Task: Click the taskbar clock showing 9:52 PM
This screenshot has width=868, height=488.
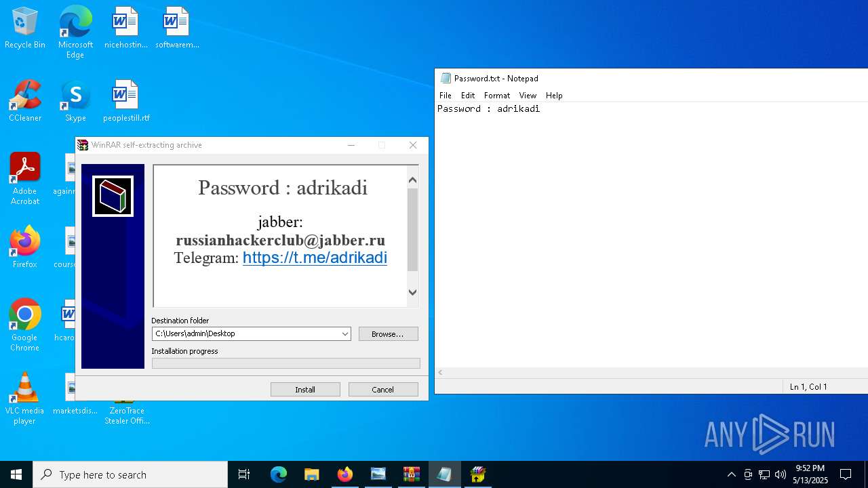Action: tap(810, 474)
